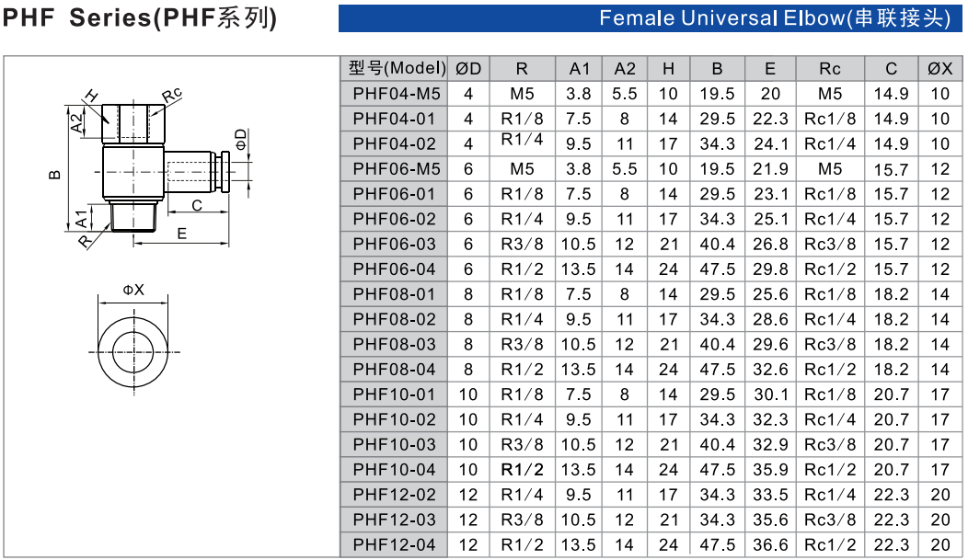This screenshot has width=968, height=560.
Task: Click the PHF04-02 model cell
Action: [x=397, y=143]
